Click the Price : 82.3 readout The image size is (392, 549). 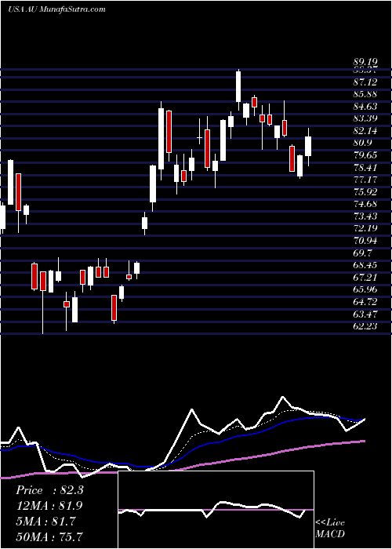click(49, 490)
